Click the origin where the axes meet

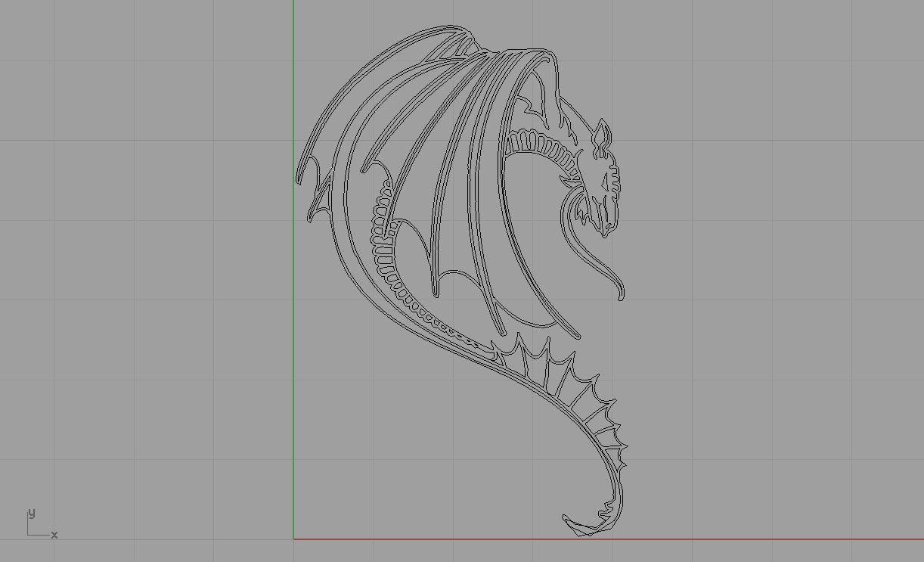293,539
